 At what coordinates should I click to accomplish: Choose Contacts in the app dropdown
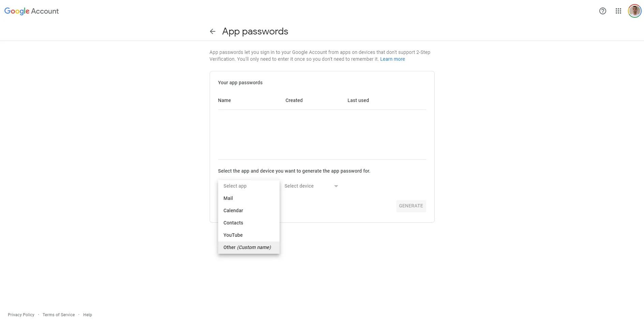pyautogui.click(x=233, y=223)
